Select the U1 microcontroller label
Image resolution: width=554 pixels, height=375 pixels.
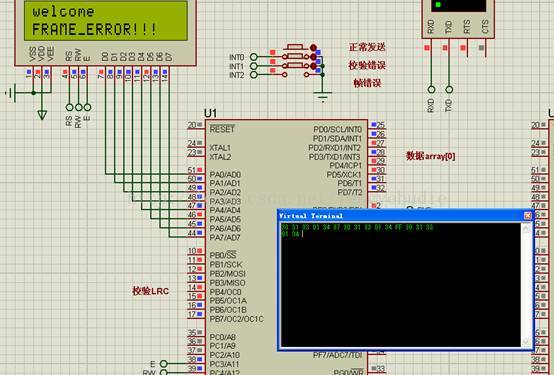pos(210,113)
